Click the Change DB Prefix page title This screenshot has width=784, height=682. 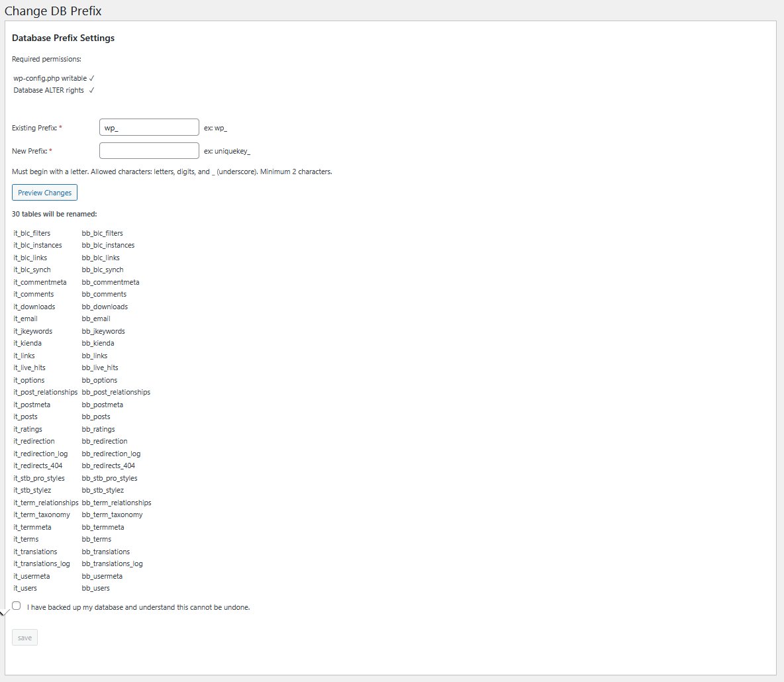click(x=53, y=11)
